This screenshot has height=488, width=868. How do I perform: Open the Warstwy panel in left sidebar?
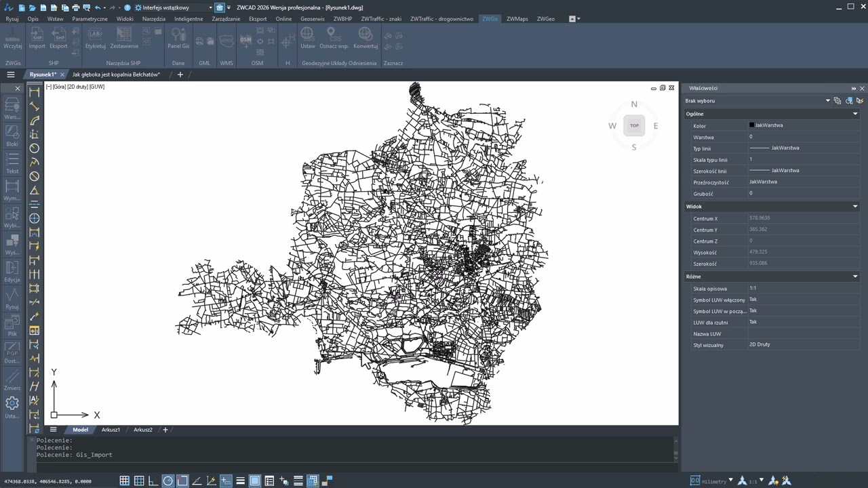[x=12, y=108]
